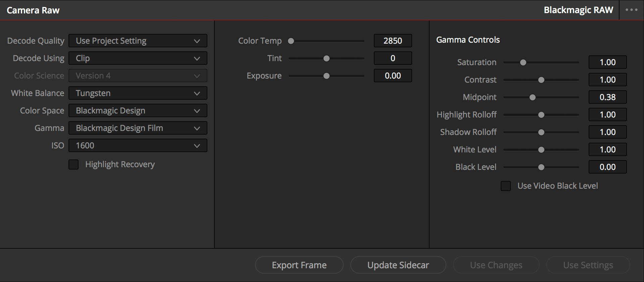This screenshot has height=282, width=644.
Task: Click the Shadow Rolloff slider handle
Action: [x=541, y=132]
